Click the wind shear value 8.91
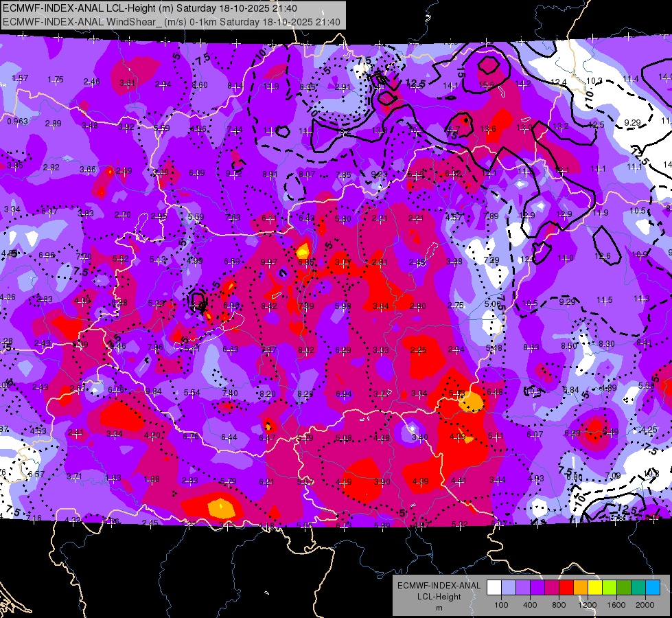This screenshot has width=672, height=618. pos(270,174)
